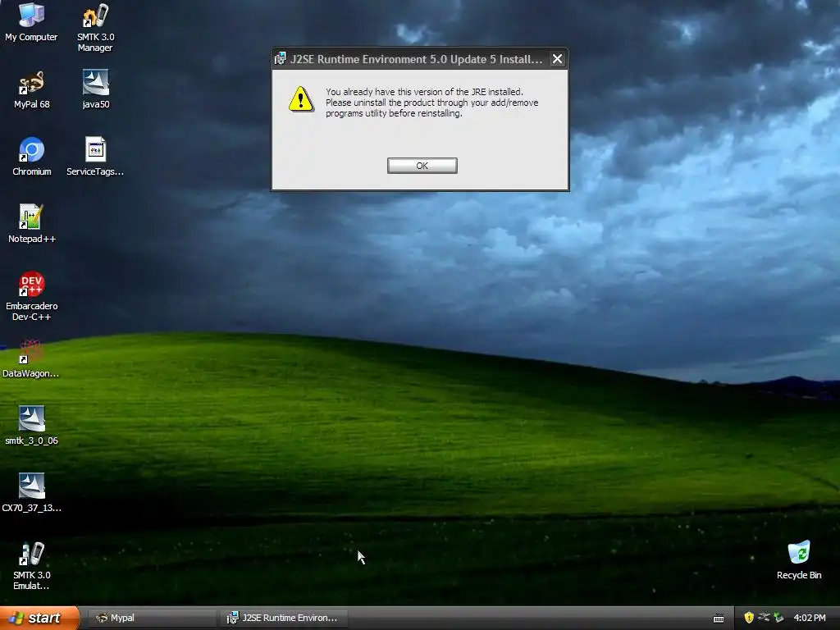Select the SMTK 3.0 Emulator shortcut

point(32,566)
